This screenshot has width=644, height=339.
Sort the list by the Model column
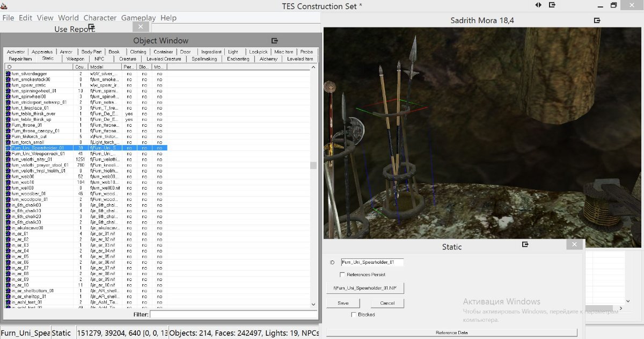(105, 67)
